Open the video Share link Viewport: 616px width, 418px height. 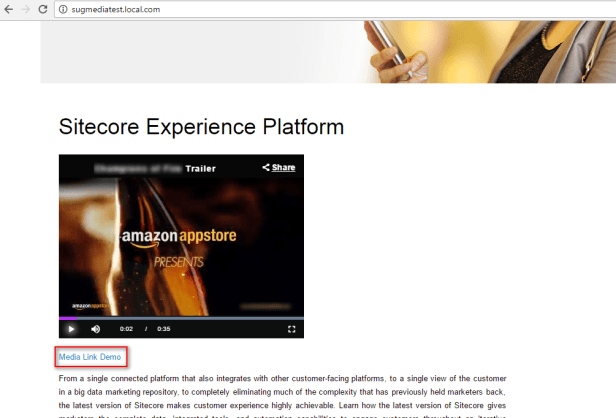[x=279, y=167]
